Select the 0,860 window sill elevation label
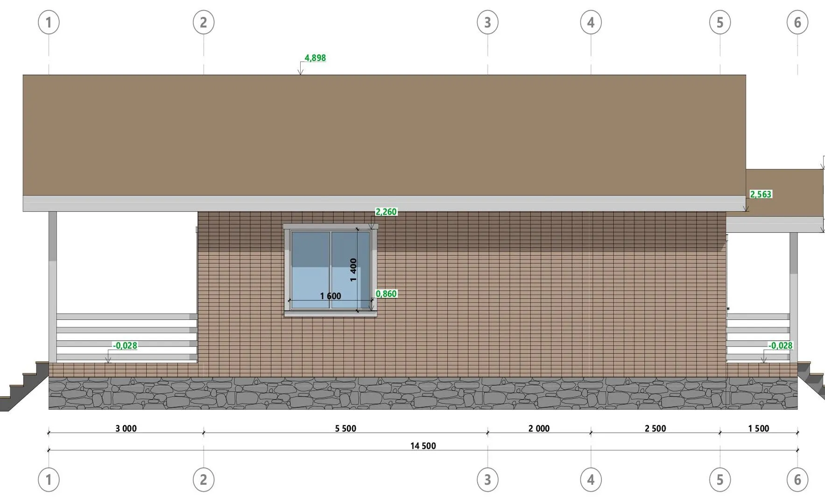The height and width of the screenshot is (504, 825). point(386,294)
